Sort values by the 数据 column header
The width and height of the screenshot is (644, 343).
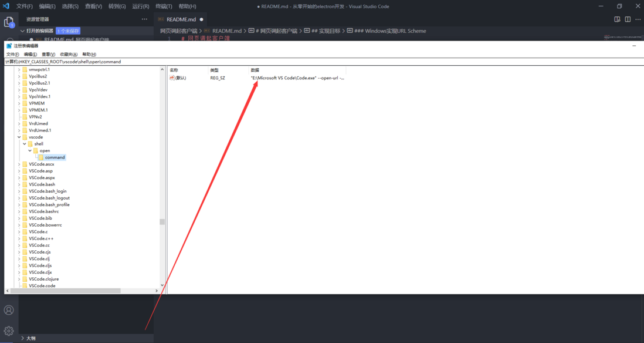pyautogui.click(x=297, y=70)
